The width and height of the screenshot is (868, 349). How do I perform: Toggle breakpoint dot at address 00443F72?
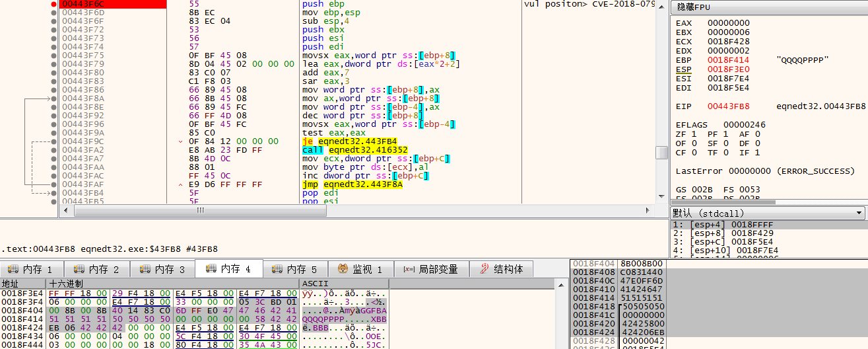pyautogui.click(x=53, y=30)
